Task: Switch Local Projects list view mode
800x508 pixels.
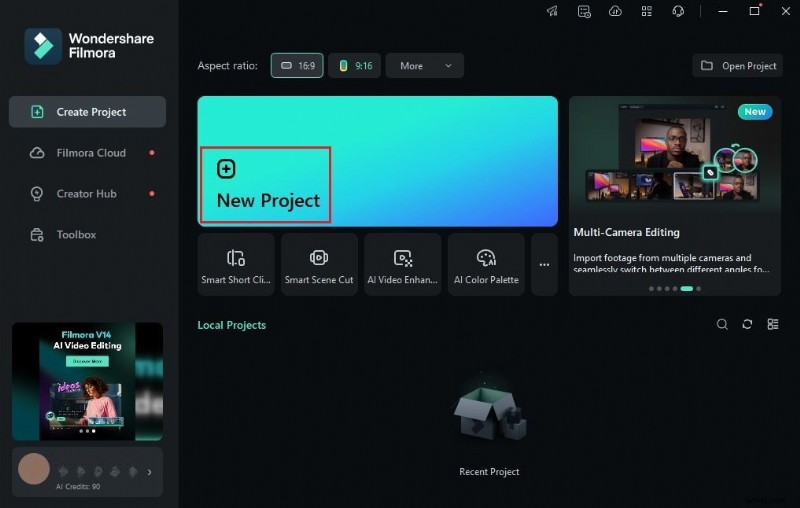Action: click(x=772, y=324)
